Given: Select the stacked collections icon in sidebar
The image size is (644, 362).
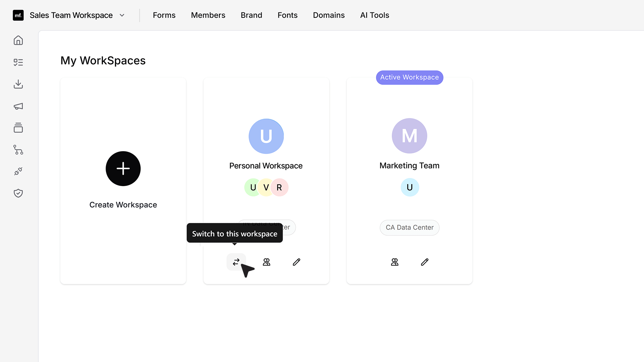Looking at the screenshot, I should pos(18,128).
